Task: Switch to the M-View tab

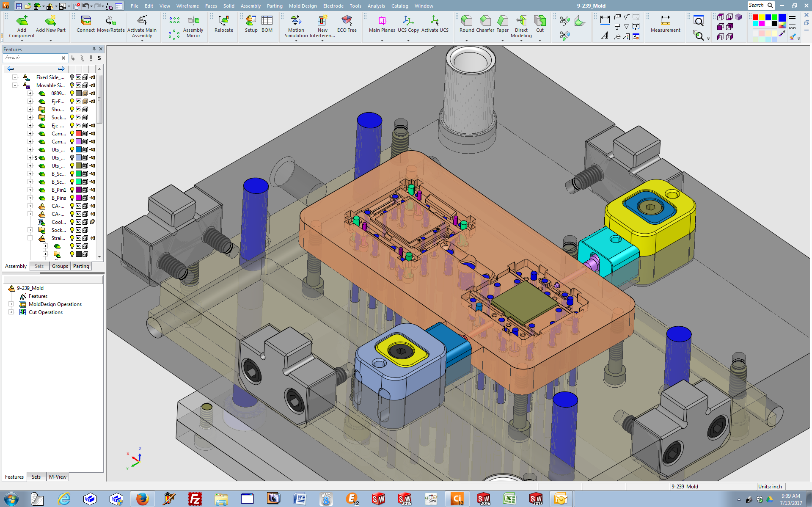Action: pyautogui.click(x=58, y=477)
